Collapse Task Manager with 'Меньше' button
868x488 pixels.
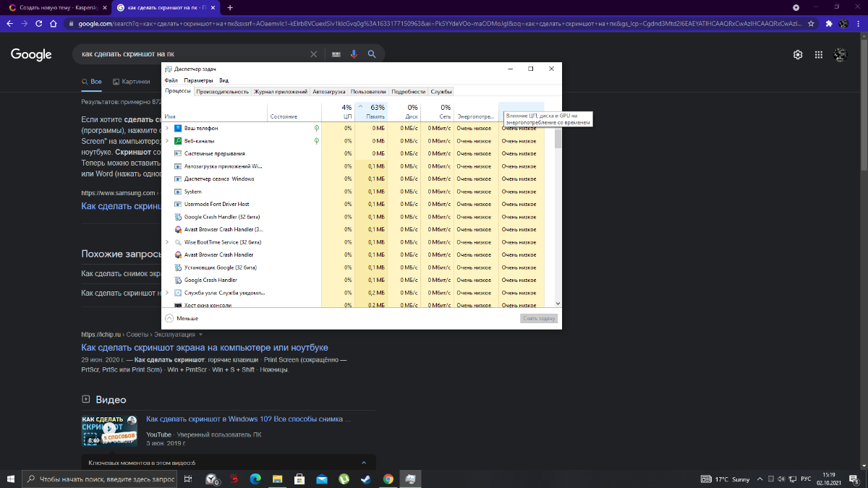(x=182, y=318)
